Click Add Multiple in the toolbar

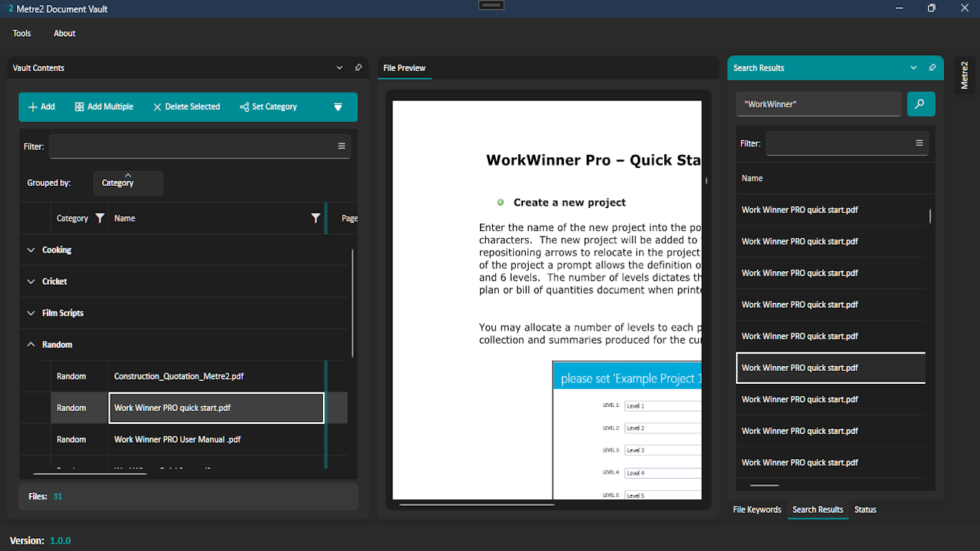104,107
